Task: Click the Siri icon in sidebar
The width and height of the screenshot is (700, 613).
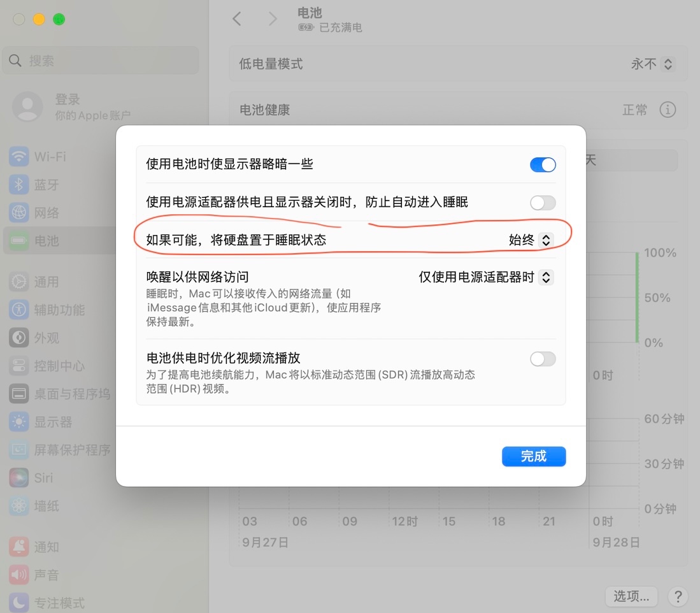Action: tap(18, 478)
